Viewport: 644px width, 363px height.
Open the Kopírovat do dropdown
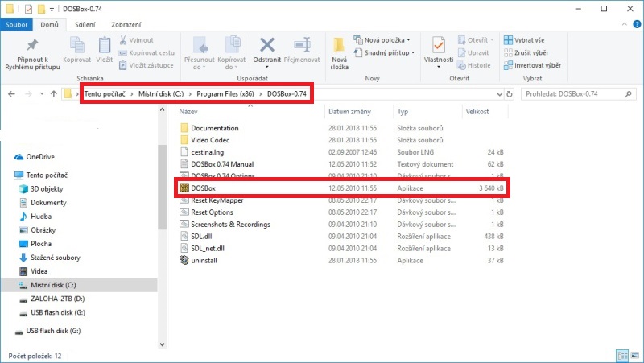pyautogui.click(x=232, y=53)
